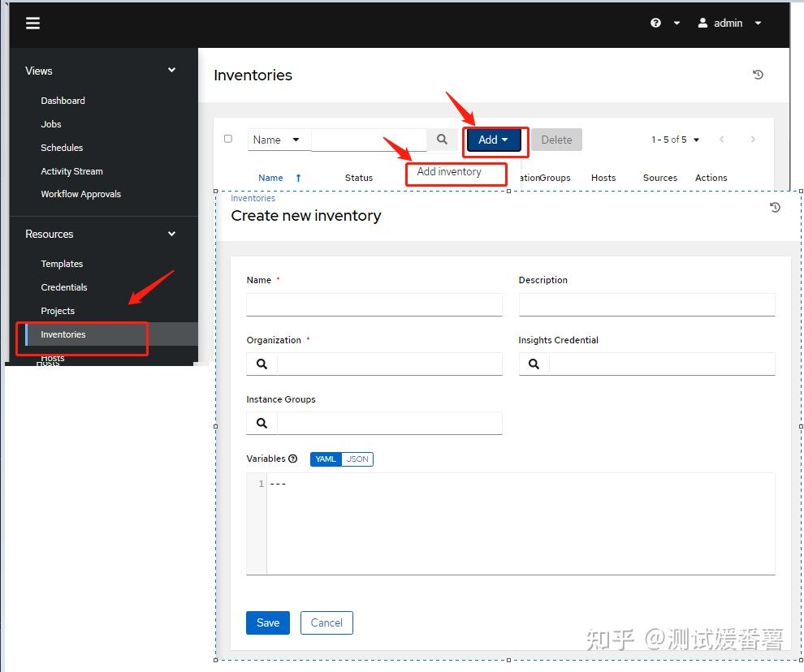Check the select-all inventories checkbox
The image size is (804, 672).
(228, 139)
